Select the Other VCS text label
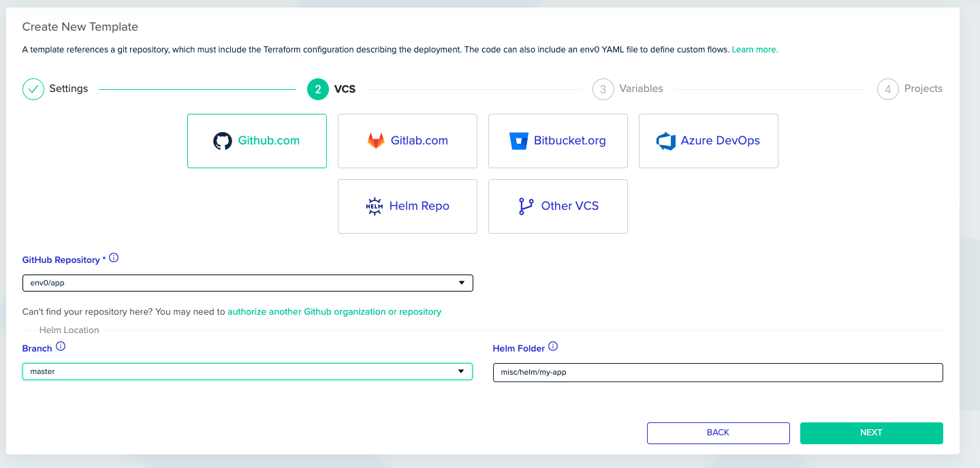 pyautogui.click(x=570, y=206)
